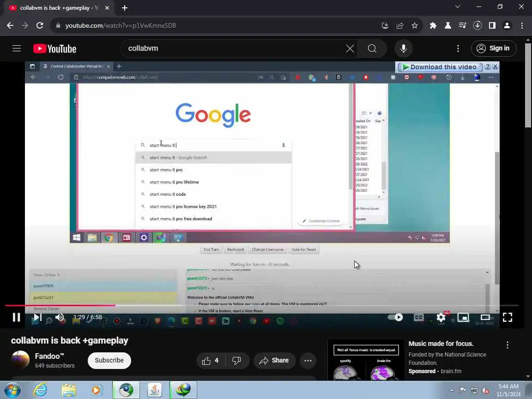Screen dimensions: 532x399
Task: Open brain.fm sponsored ad thumbnail
Action: point(366,360)
